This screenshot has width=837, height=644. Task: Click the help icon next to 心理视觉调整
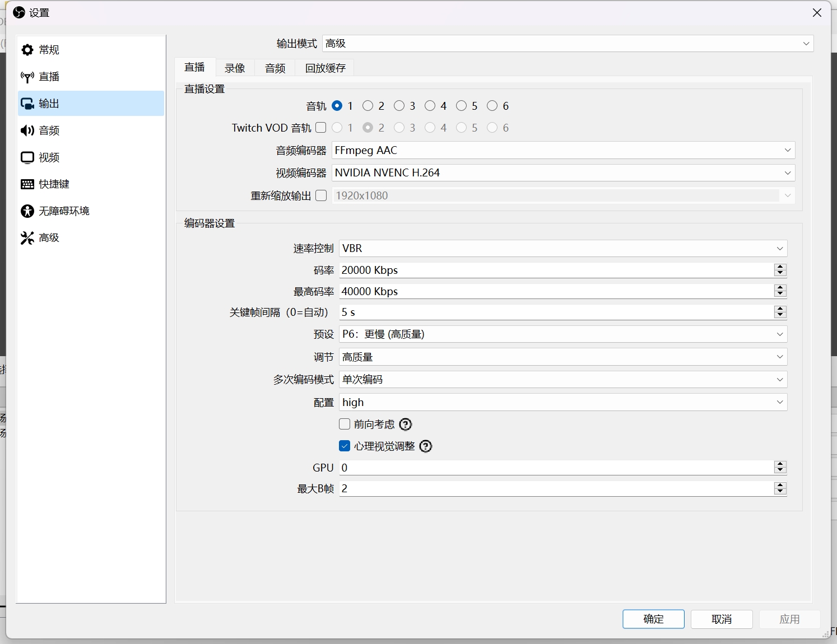pos(426,446)
